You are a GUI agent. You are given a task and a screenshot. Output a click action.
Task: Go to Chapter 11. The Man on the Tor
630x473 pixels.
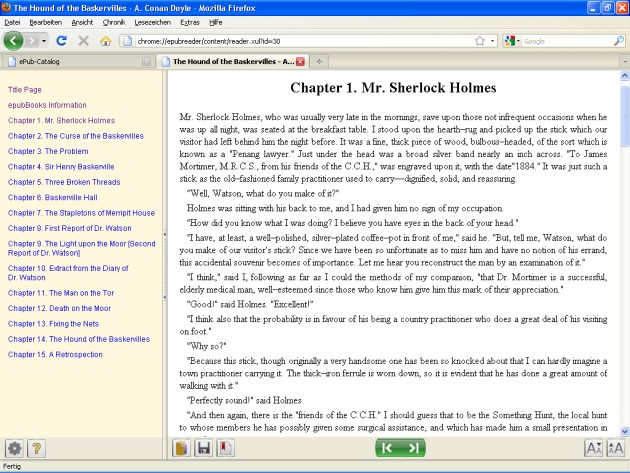(61, 293)
